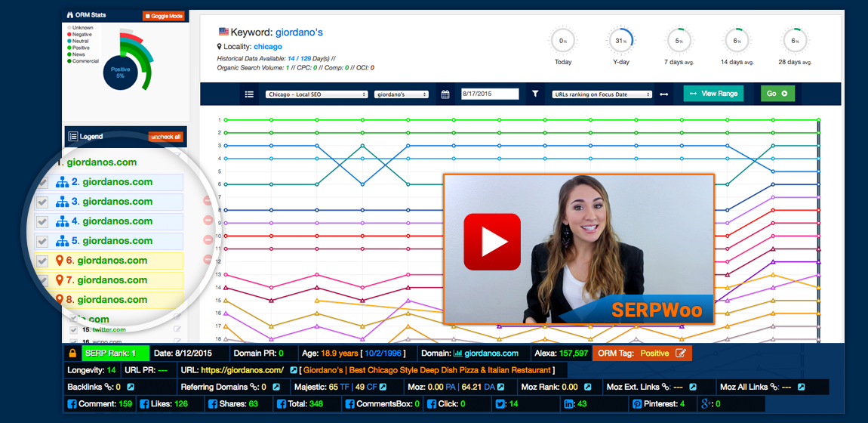Click the LinkedIn icon showing 43
Viewport: 868px width, 423px height.
(x=568, y=404)
